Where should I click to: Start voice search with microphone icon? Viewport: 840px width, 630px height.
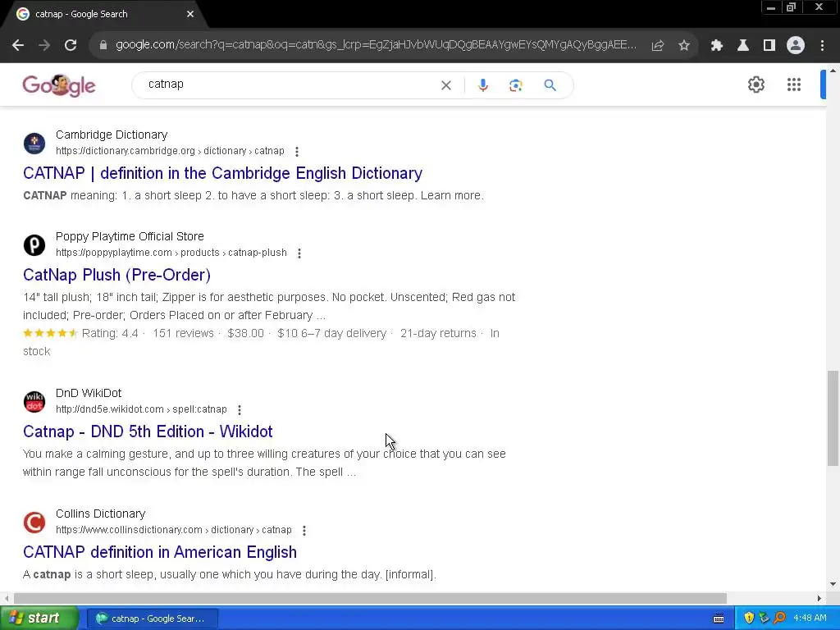pyautogui.click(x=482, y=85)
